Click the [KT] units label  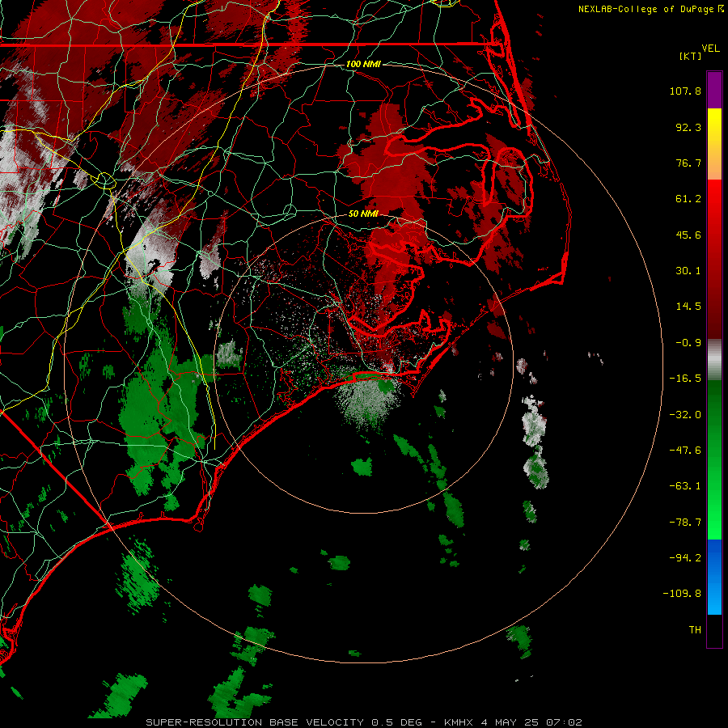(690, 56)
